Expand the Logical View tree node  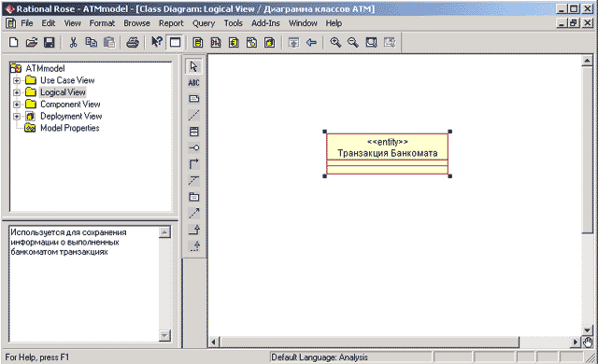[17, 92]
